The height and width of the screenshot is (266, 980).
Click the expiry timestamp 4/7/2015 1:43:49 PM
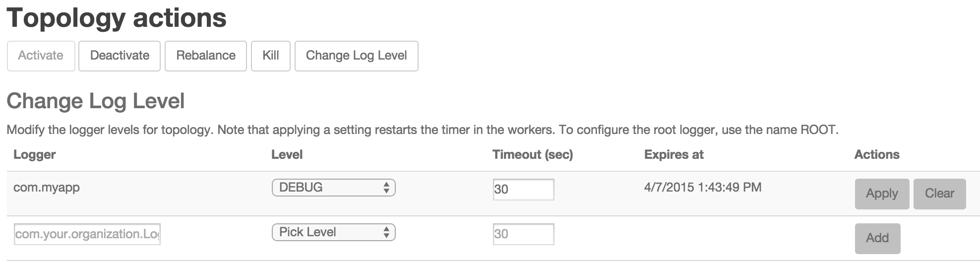702,188
